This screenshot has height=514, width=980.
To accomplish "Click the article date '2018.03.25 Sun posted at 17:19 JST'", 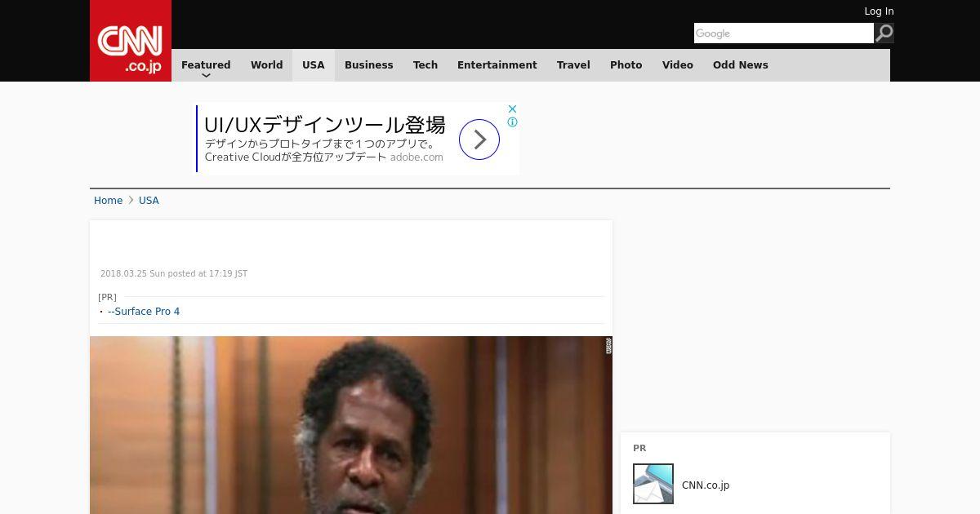I will (174, 274).
